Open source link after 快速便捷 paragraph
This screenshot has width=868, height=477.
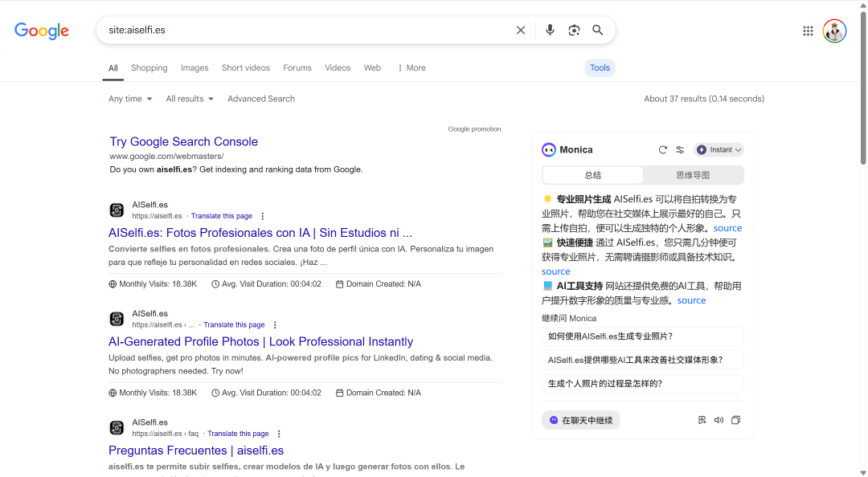[x=556, y=271]
